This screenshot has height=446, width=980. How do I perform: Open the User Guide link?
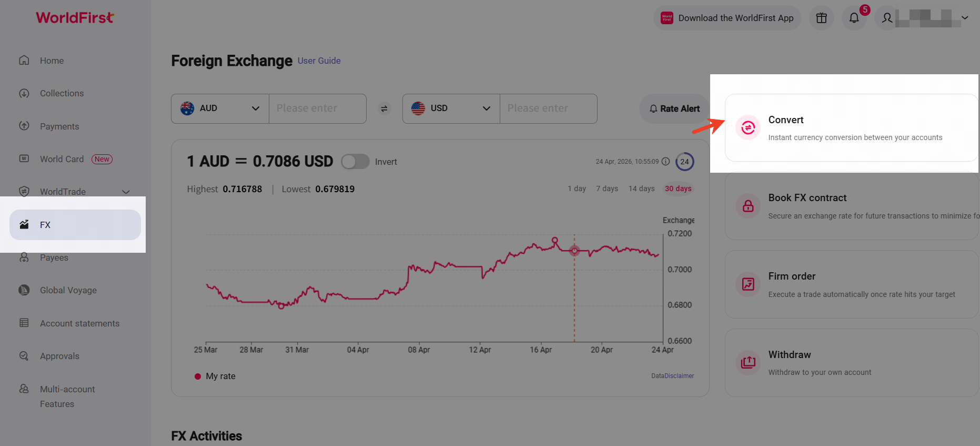319,61
